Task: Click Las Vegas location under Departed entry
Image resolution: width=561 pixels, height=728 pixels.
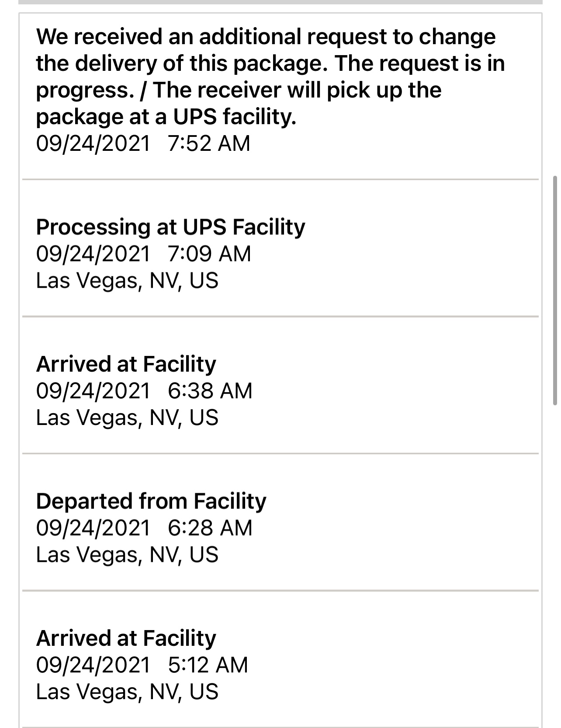Action: (x=127, y=554)
